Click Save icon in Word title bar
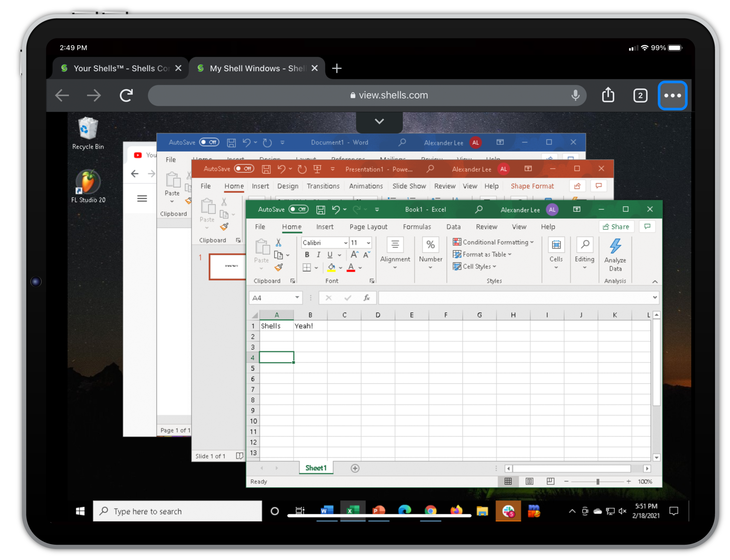730x560 pixels. tap(231, 143)
